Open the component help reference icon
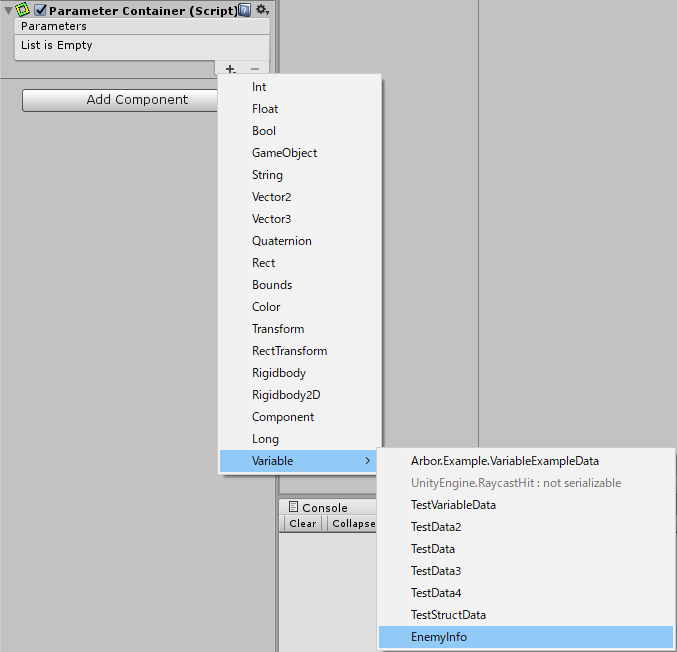The height and width of the screenshot is (652, 677). coord(245,10)
